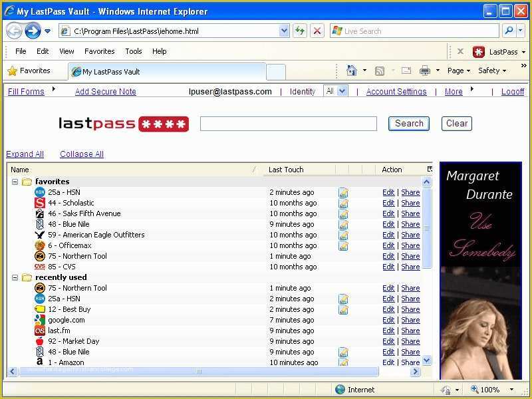Click note icon in 46 - Saks Fifth Avenue row
Viewport: 532px width, 399px height.
click(343, 213)
